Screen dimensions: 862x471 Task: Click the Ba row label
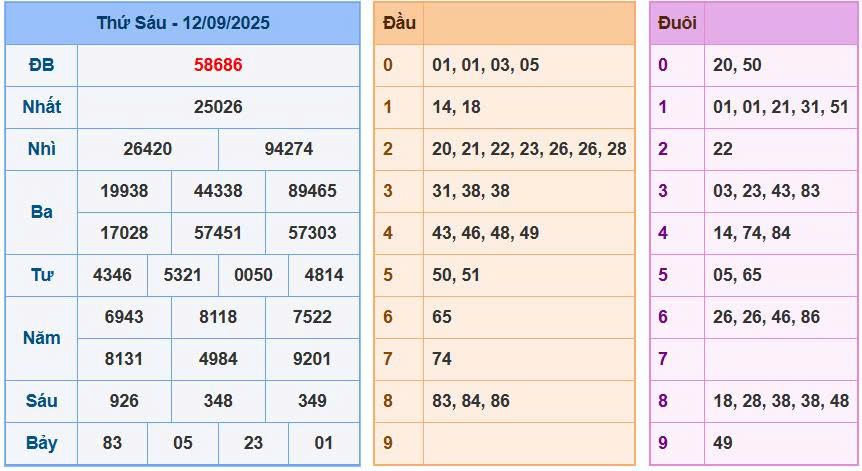click(41, 212)
